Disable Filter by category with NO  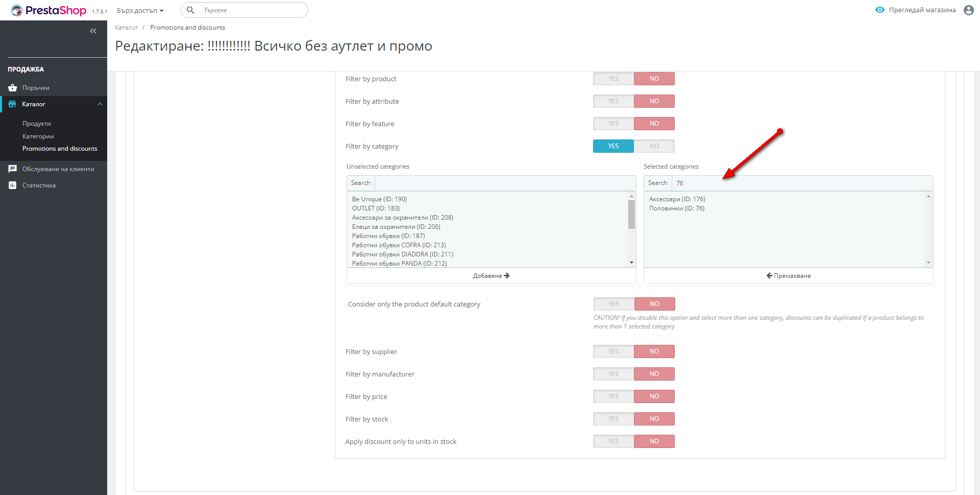pyautogui.click(x=654, y=146)
